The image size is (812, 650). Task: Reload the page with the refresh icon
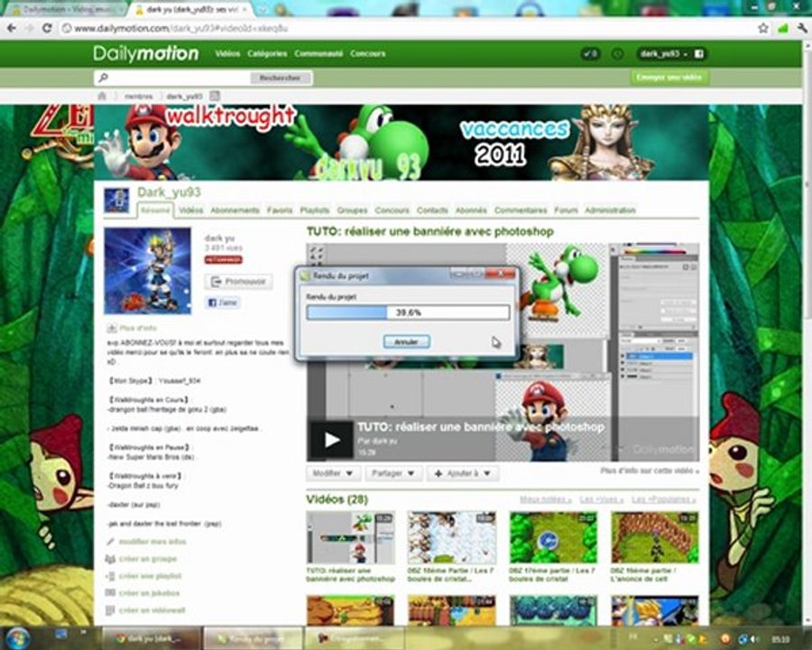(x=47, y=29)
